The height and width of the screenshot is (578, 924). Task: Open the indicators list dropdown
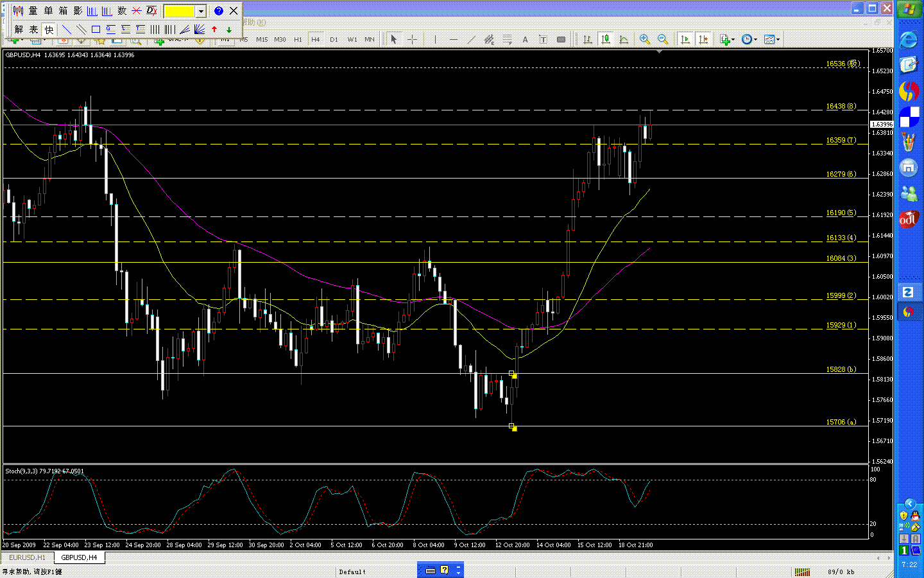click(x=727, y=40)
